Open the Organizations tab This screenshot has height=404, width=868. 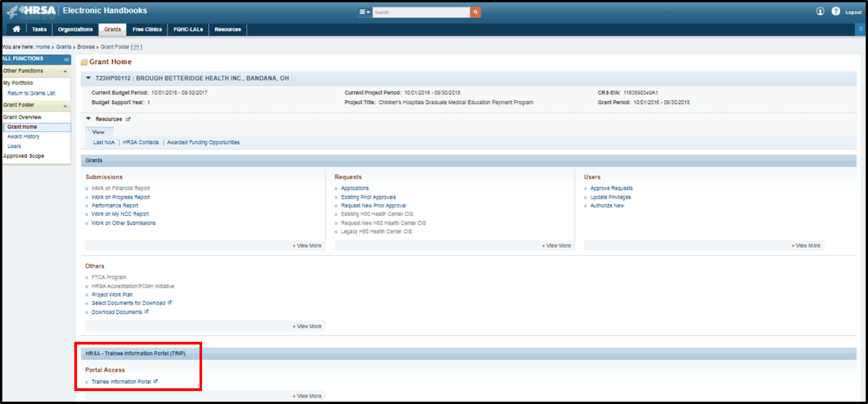[75, 30]
